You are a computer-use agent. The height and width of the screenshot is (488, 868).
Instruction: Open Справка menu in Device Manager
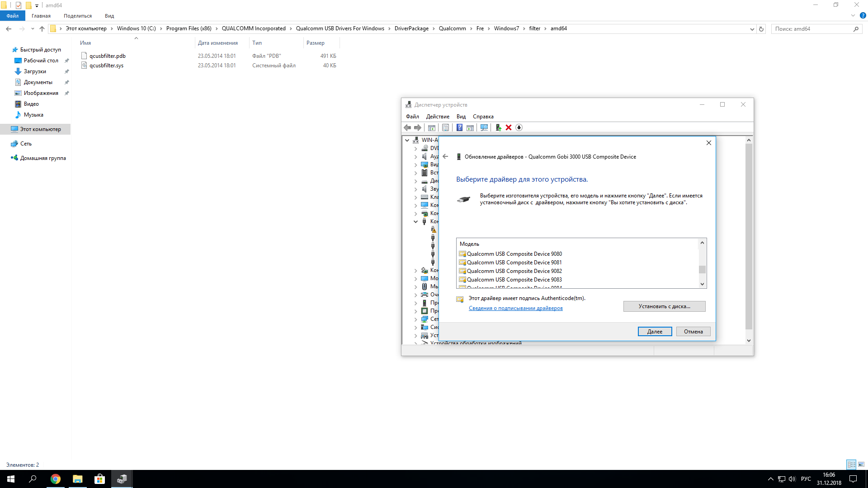483,117
